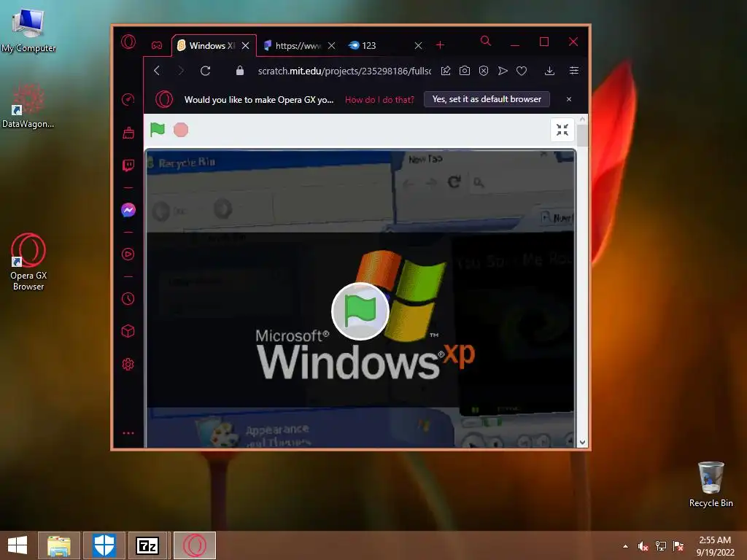This screenshot has width=747, height=560.
Task: Start project with small green flag
Action: [158, 130]
